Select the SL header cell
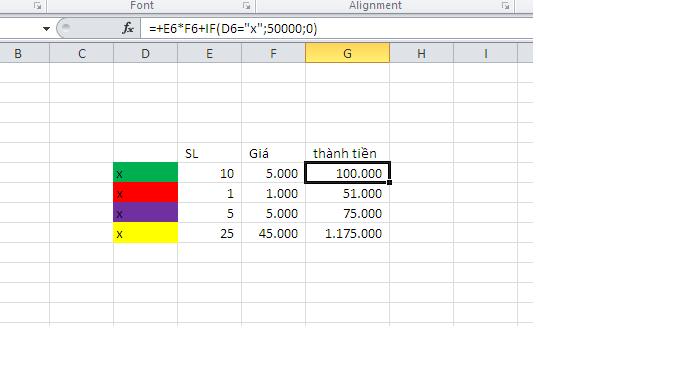Screen dimensions: 683x384 tap(210, 153)
